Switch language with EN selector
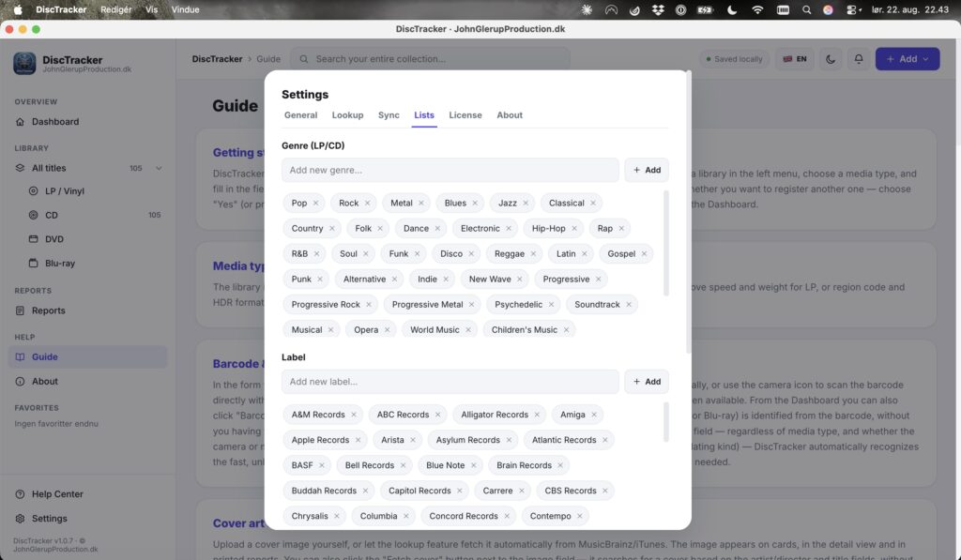Screen dimensions: 961x560 [794, 59]
